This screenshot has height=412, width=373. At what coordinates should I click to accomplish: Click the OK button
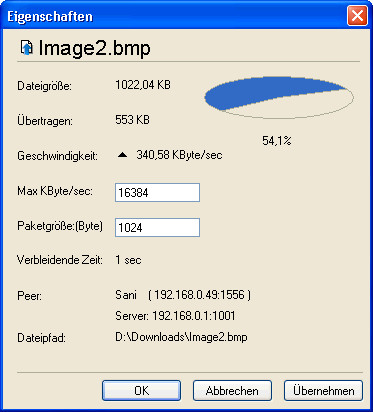coord(141,390)
